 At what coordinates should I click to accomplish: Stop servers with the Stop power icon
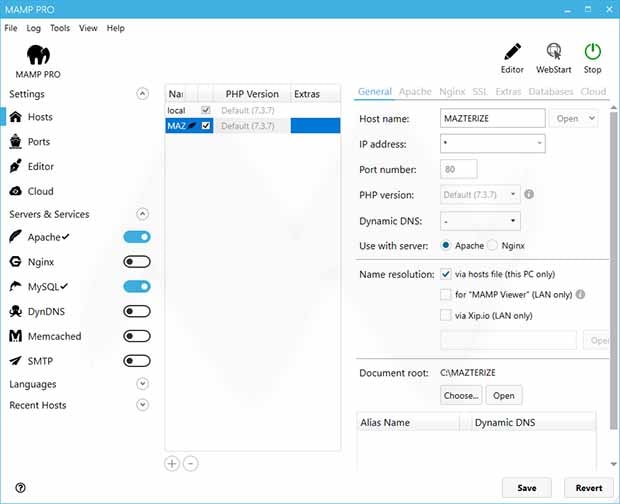click(593, 52)
